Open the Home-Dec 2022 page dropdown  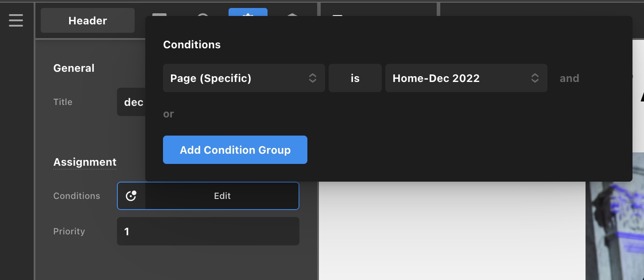pyautogui.click(x=466, y=78)
